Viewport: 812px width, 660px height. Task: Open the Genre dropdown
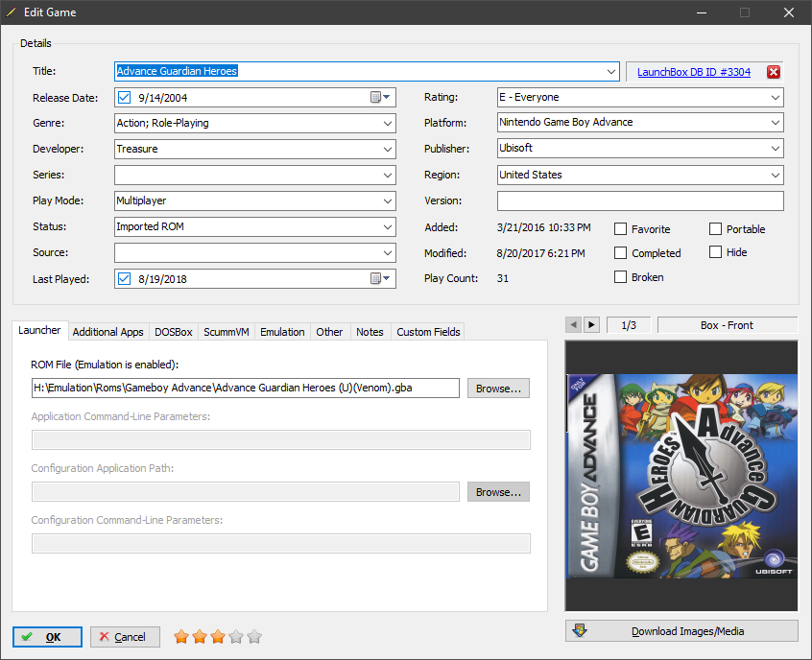pyautogui.click(x=388, y=123)
